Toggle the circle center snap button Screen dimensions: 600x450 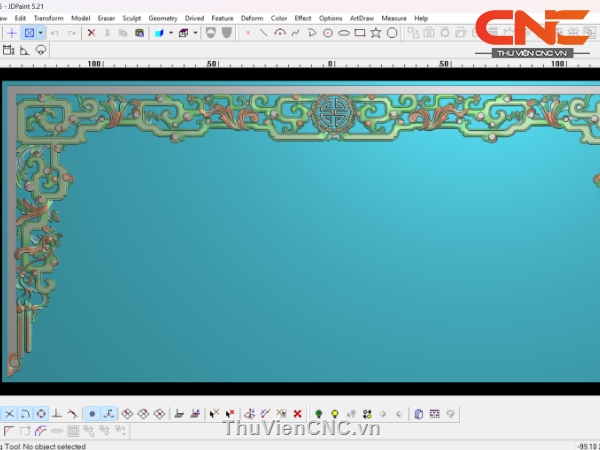[x=41, y=413]
